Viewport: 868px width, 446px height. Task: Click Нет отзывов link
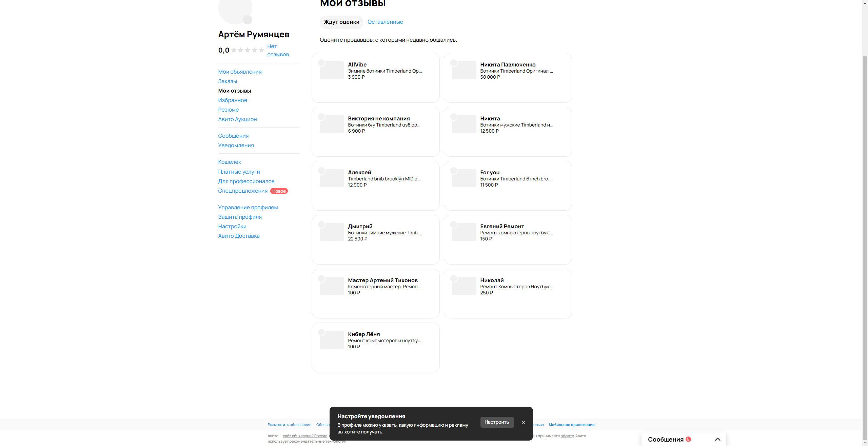click(x=278, y=51)
